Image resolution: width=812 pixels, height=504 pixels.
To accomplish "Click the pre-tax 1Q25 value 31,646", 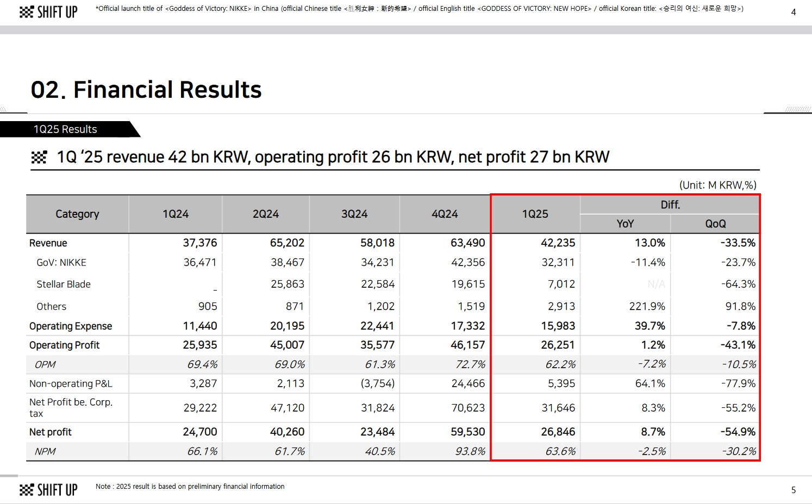I will 558,408.
